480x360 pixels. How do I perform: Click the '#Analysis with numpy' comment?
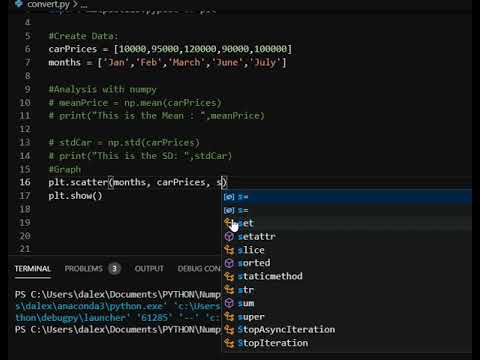(x=102, y=89)
